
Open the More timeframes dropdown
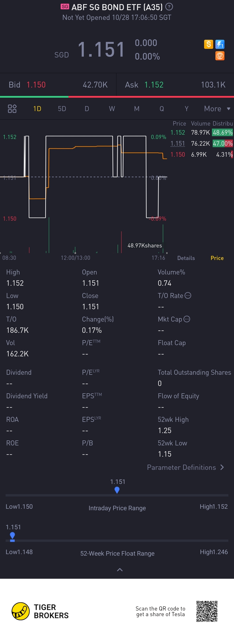click(x=217, y=109)
